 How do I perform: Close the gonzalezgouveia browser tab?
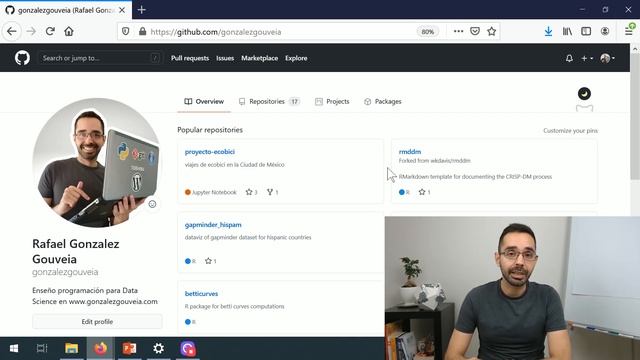pyautogui.click(x=122, y=10)
